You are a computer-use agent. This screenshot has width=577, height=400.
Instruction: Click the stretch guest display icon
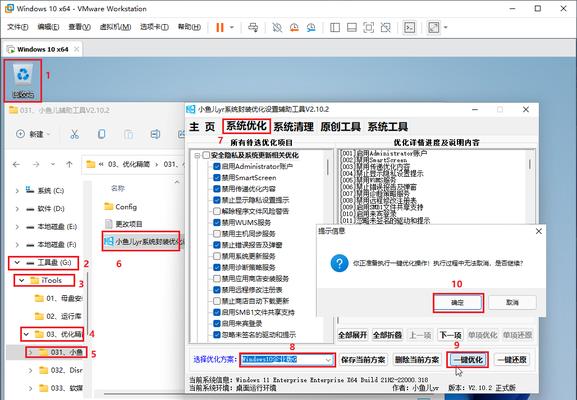[434, 27]
